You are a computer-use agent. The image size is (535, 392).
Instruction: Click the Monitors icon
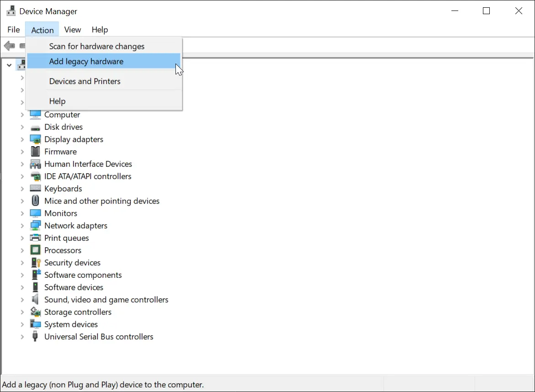[x=35, y=213]
